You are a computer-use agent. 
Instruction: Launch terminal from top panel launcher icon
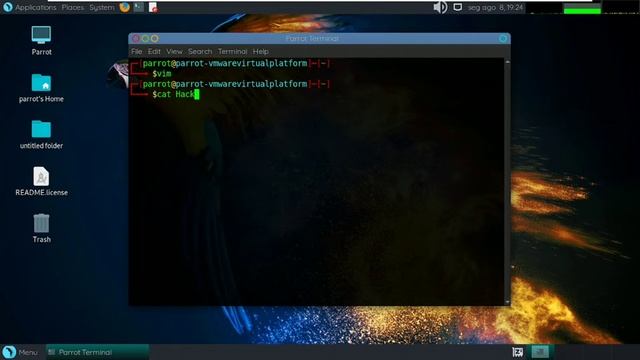pos(139,7)
